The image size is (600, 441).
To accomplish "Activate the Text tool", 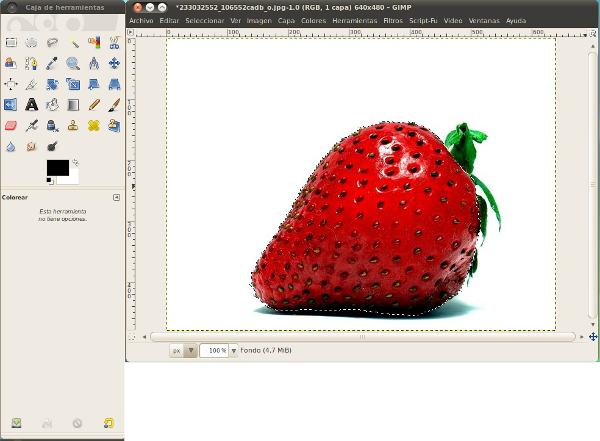I will click(32, 105).
